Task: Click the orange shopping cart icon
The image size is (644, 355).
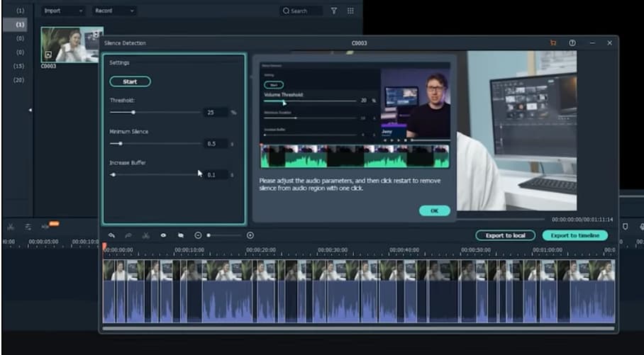Action: point(553,43)
